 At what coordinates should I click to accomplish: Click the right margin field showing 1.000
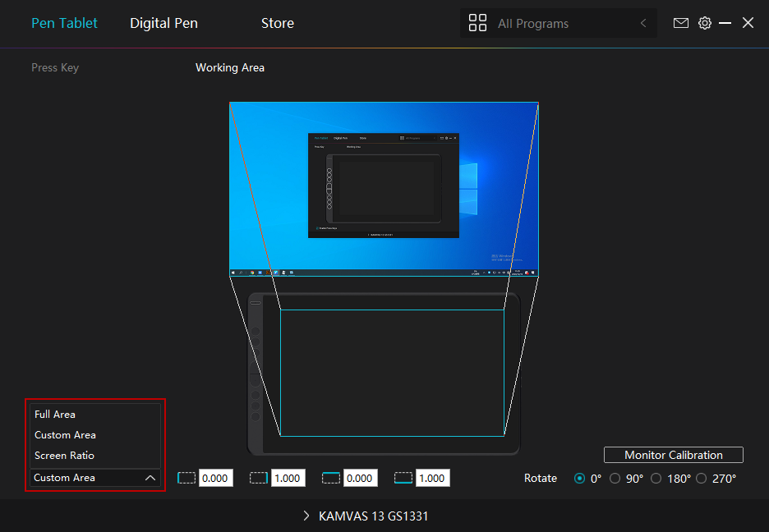[x=288, y=478]
